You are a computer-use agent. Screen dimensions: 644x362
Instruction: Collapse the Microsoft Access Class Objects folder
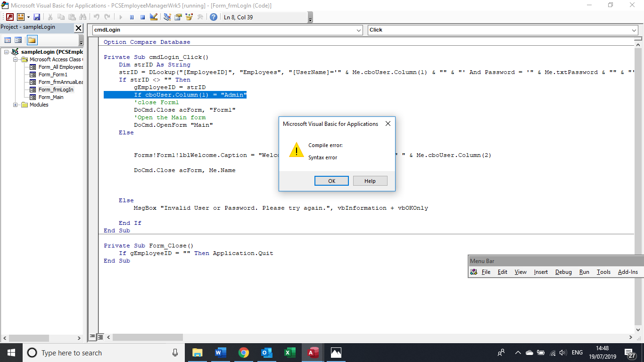pos(16,59)
